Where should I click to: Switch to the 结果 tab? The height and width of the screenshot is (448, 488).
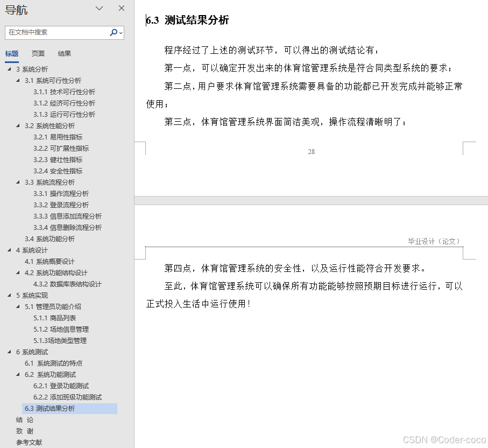(65, 54)
